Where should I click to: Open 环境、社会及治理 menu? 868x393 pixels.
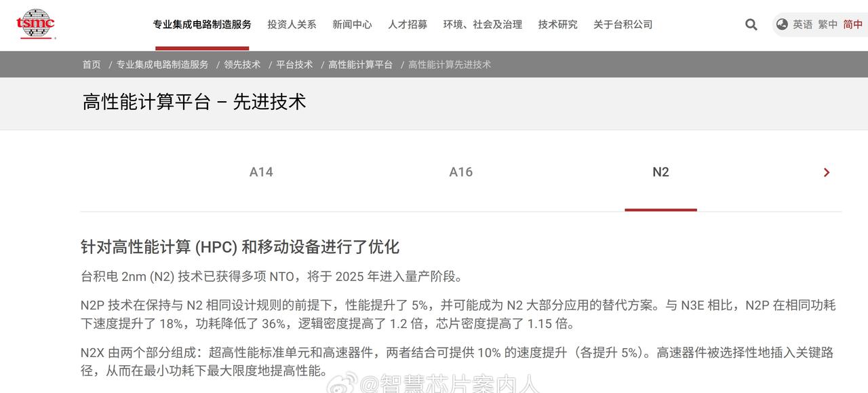[483, 24]
